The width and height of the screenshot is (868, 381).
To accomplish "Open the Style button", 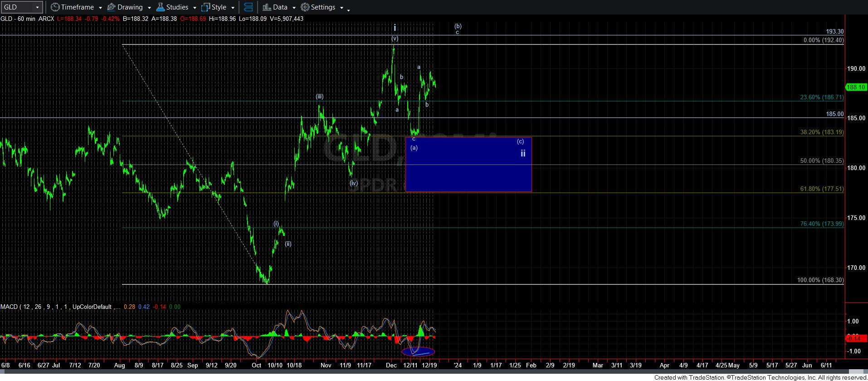I will pyautogui.click(x=214, y=7).
